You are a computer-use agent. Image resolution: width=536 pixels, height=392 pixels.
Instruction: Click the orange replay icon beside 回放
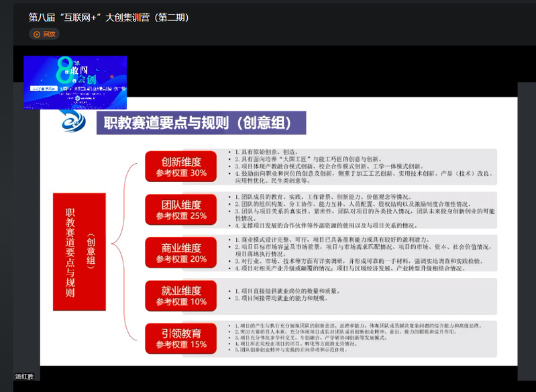point(36,34)
